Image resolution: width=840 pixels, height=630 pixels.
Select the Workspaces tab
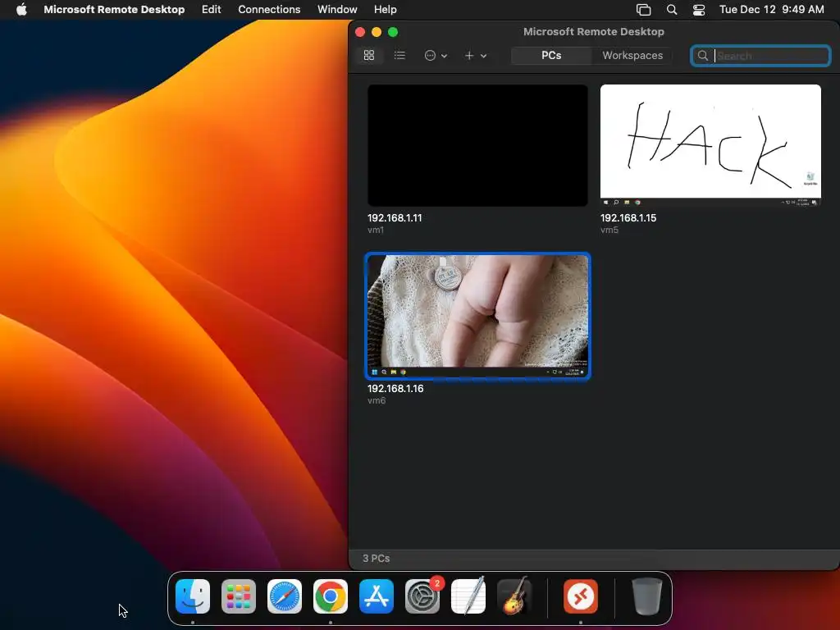[632, 55]
